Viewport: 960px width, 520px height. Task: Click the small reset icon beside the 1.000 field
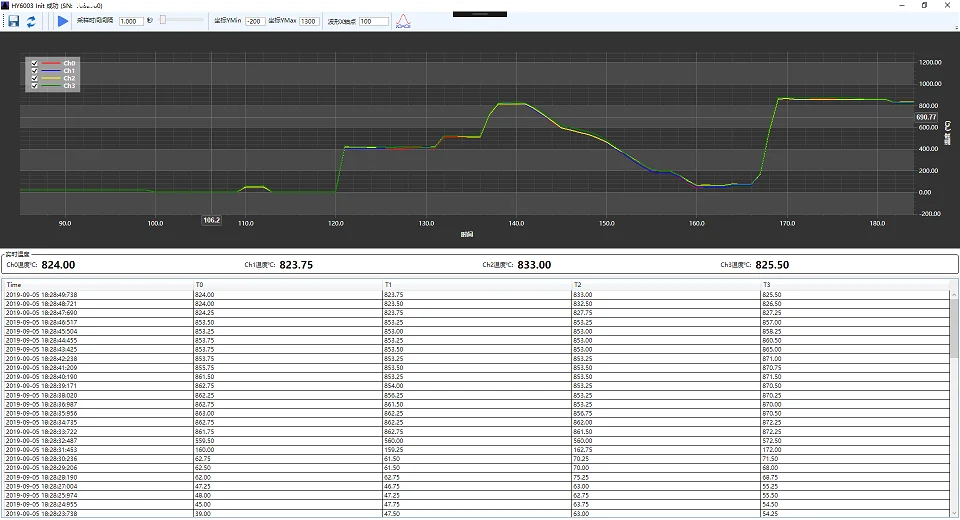[x=150, y=21]
